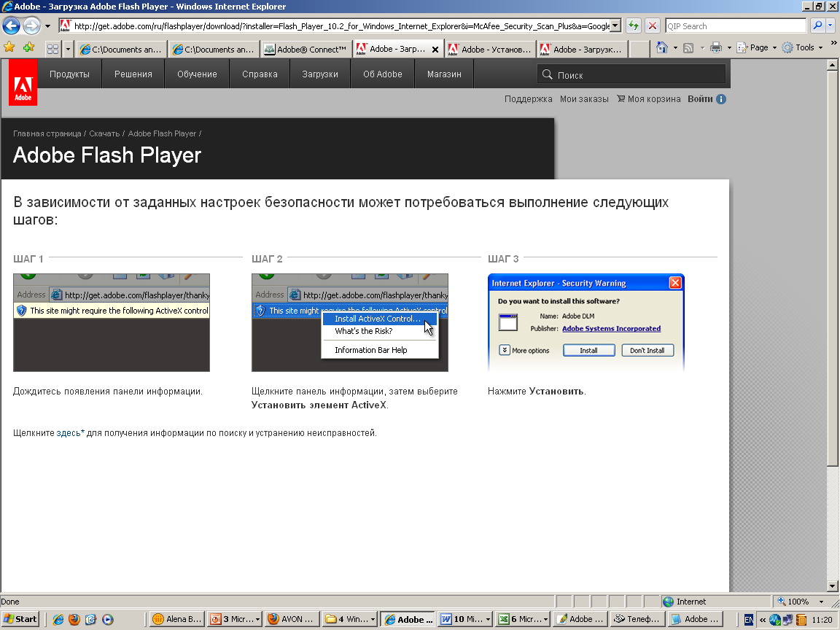Open the AVON taskbar button
The image size is (840, 630).
tap(292, 619)
